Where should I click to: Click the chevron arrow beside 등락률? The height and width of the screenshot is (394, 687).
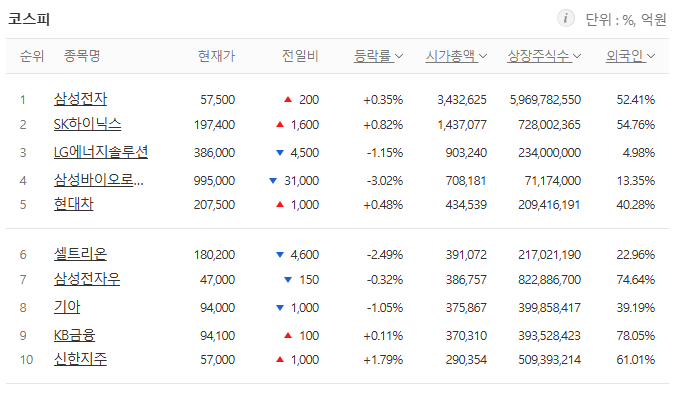point(399,56)
